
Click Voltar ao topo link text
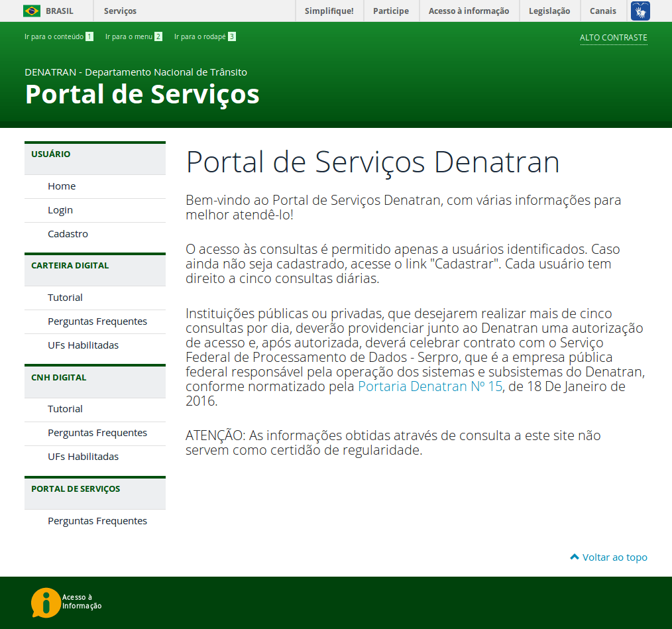614,557
